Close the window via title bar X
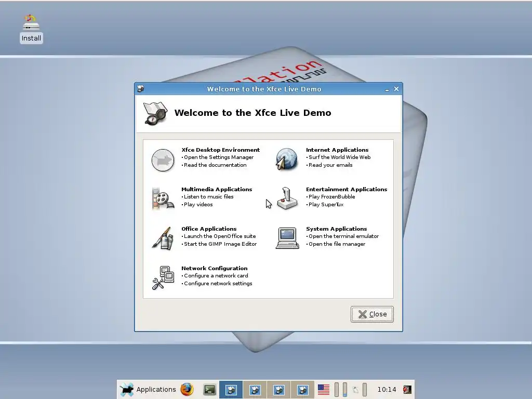The height and width of the screenshot is (399, 532). click(x=396, y=89)
